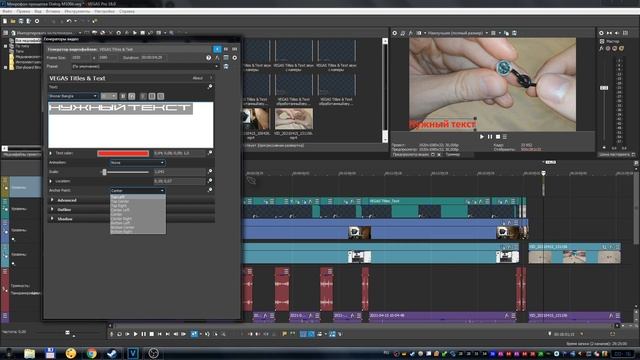Animate the Text color parameter
Viewport: 640px width, 360px height.
(210, 153)
